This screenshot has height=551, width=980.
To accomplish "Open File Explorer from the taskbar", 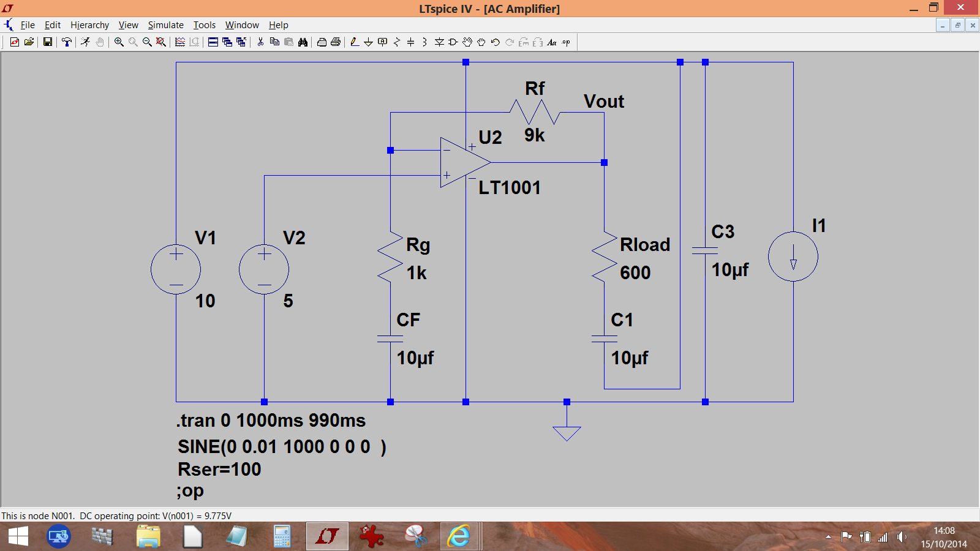I will pos(148,537).
